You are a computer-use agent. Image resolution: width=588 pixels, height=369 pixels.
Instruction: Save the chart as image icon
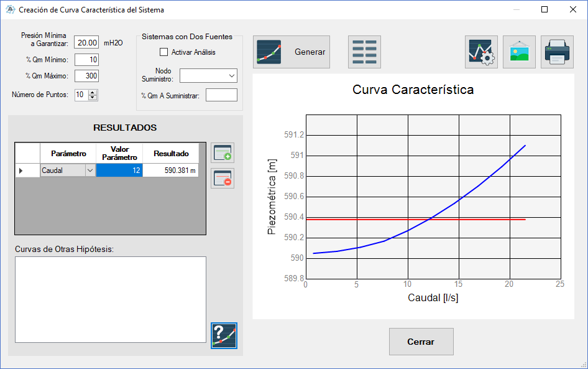(x=520, y=52)
